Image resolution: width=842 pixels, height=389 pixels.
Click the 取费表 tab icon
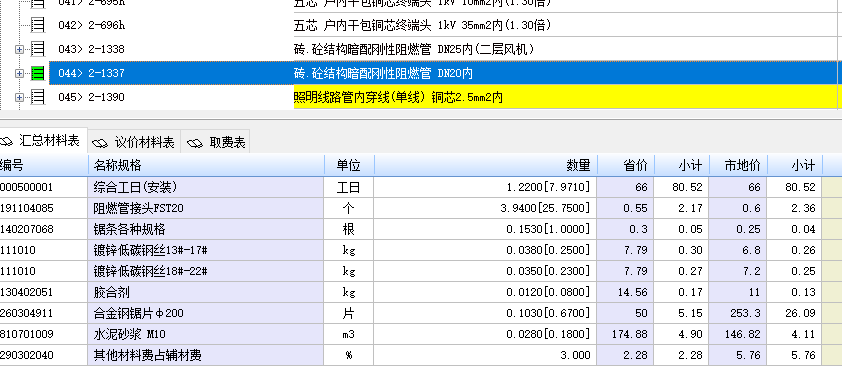(x=195, y=143)
